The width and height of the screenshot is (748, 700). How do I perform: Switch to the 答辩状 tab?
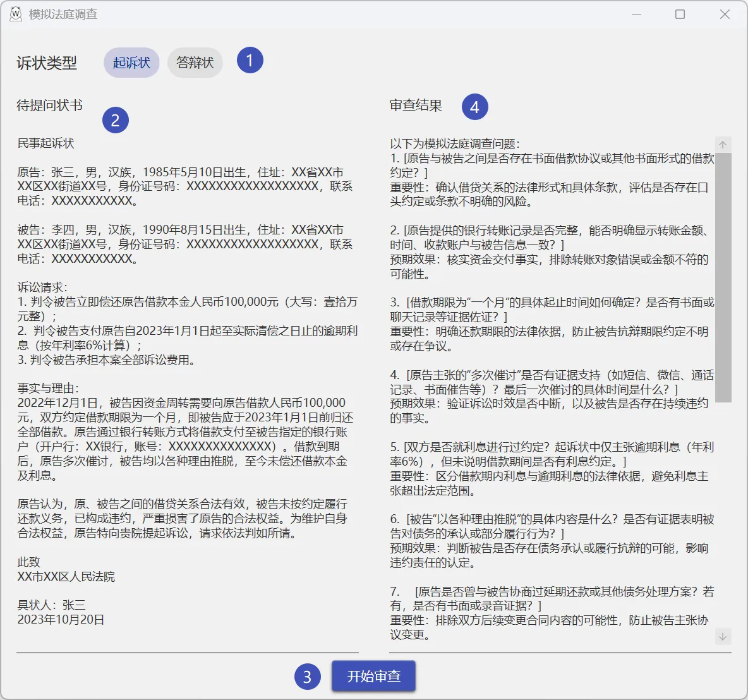195,62
